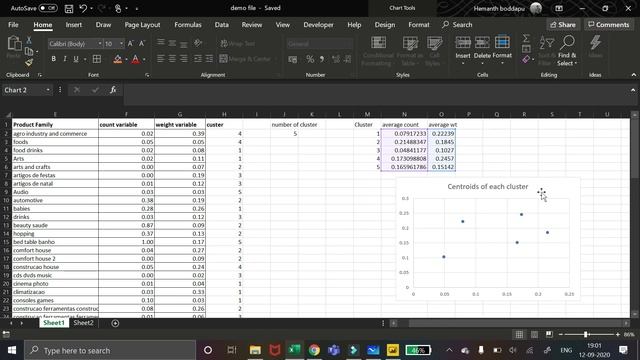The width and height of the screenshot is (640, 360).
Task: Select cell with agro industry and commerce
Action: 55,133
